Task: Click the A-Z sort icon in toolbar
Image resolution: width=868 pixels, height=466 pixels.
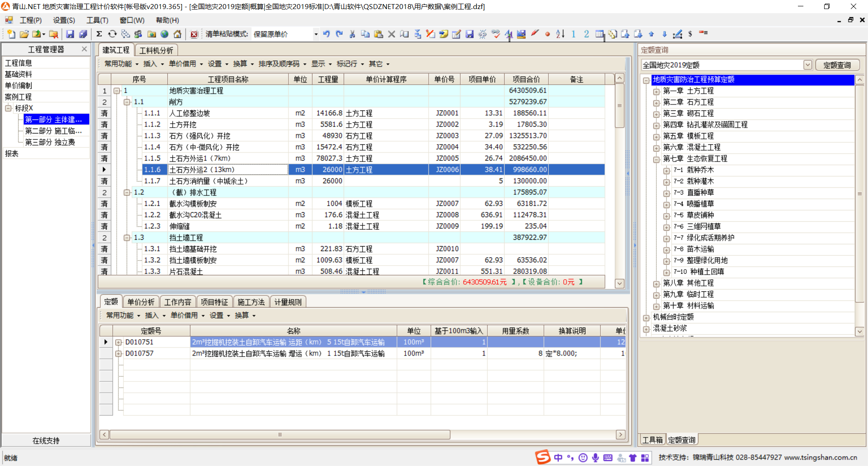Action: (x=560, y=34)
